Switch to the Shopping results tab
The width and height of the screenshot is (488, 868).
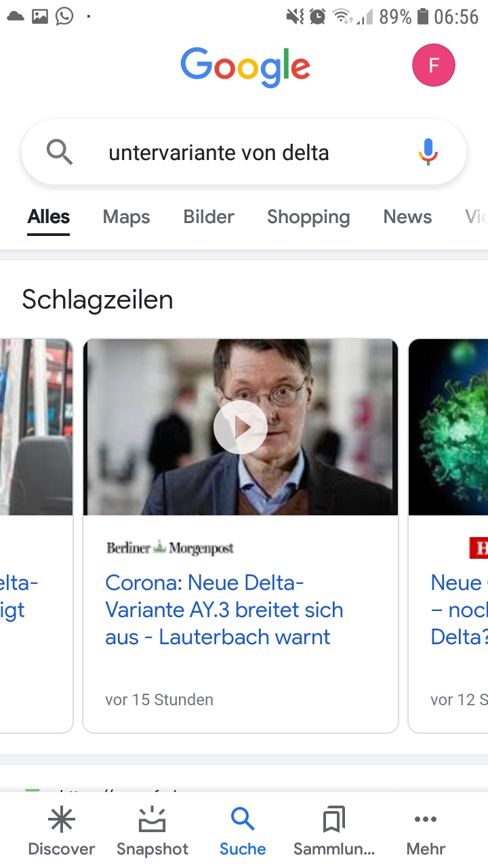308,217
